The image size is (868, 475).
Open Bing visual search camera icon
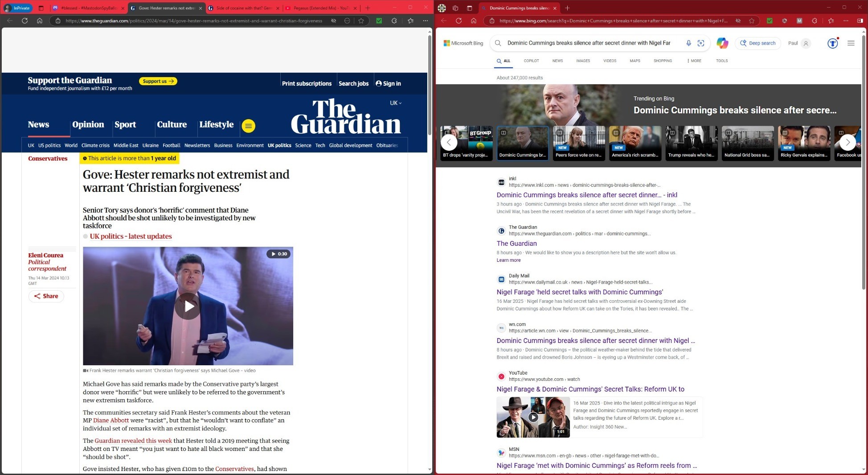click(x=701, y=43)
